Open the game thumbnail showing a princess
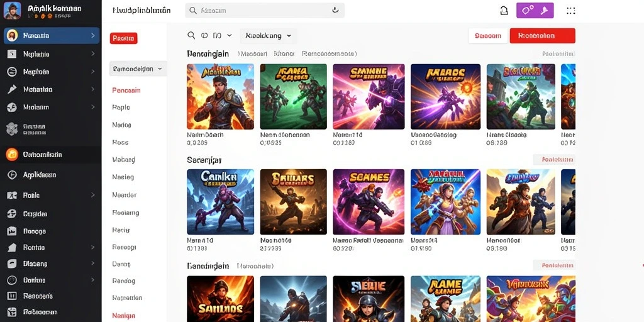The height and width of the screenshot is (322, 644). point(445,202)
